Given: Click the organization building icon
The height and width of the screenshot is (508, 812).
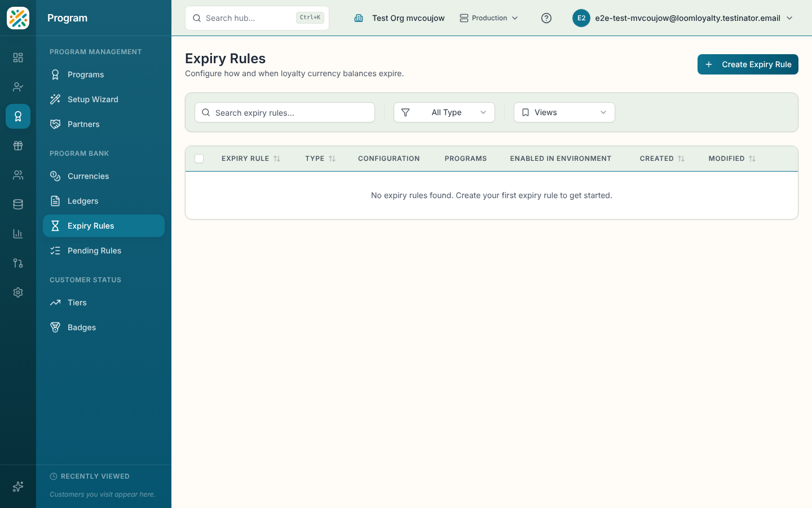Looking at the screenshot, I should 359,18.
